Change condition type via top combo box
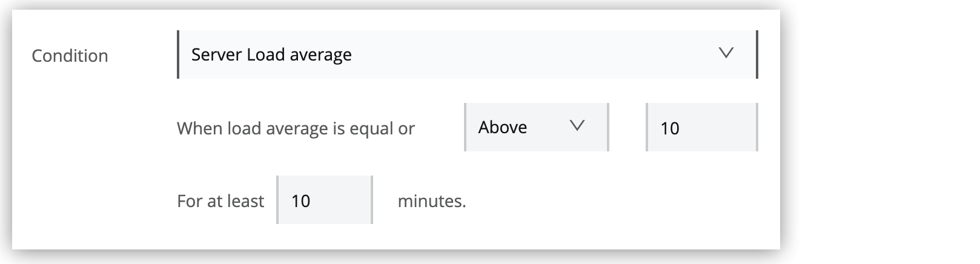980x264 pixels. tap(466, 54)
